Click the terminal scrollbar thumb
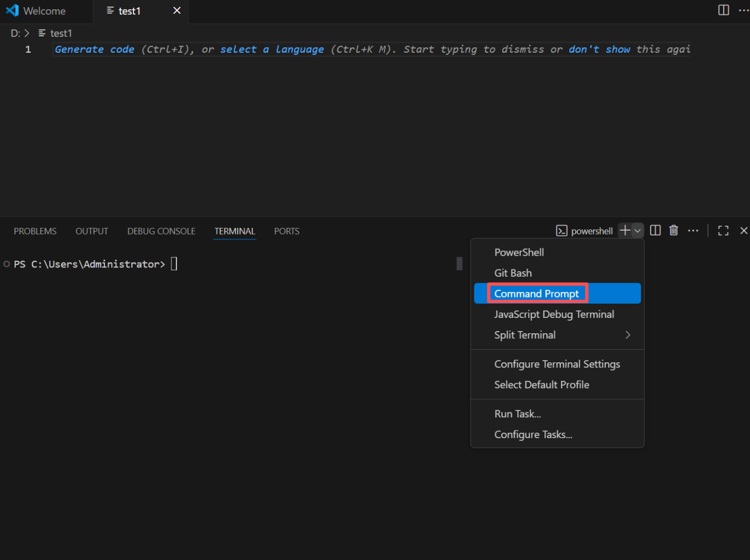 coord(459,264)
